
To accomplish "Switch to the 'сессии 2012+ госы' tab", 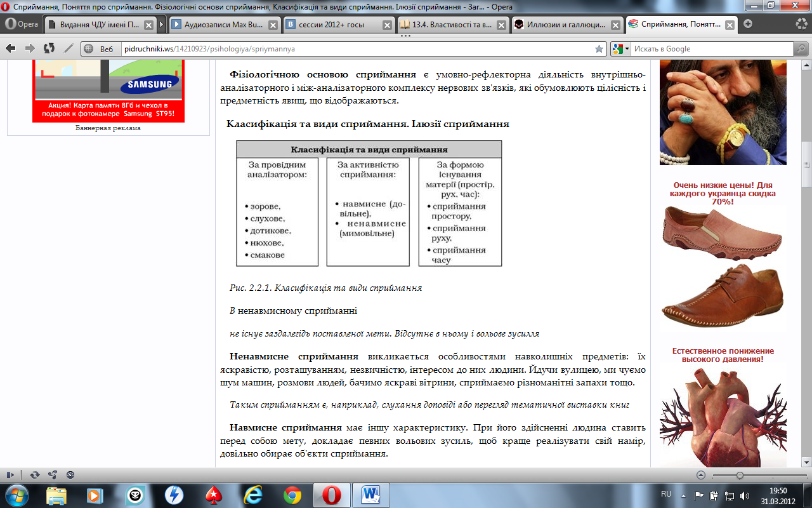I will coord(338,25).
